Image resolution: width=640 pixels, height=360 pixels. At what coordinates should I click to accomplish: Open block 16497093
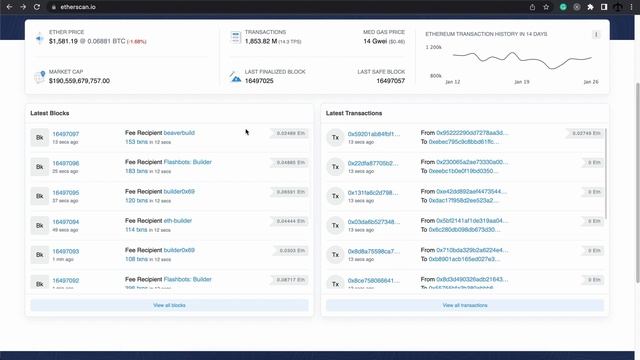(66, 251)
